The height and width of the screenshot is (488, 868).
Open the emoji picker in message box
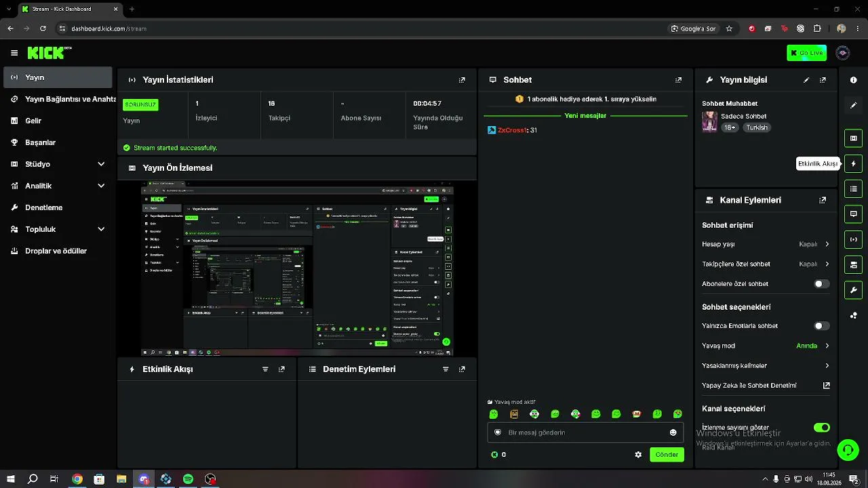tap(673, 432)
